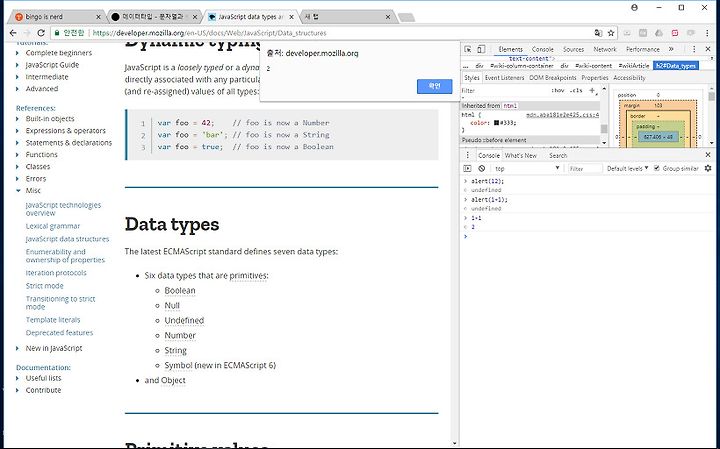
Task: Select h2#Data_types breadcrumb
Action: [x=675, y=66]
